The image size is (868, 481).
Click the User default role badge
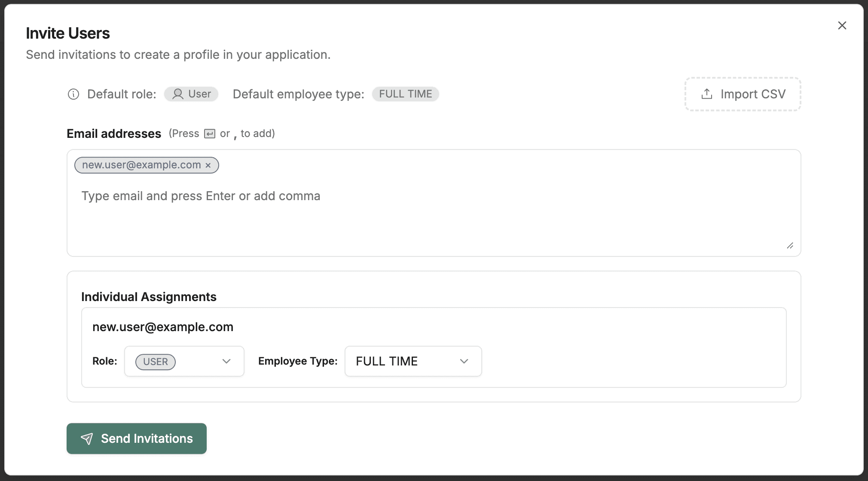(191, 94)
